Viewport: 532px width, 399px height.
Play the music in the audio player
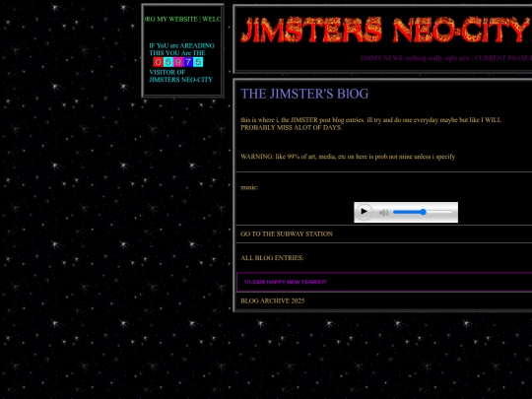click(365, 212)
